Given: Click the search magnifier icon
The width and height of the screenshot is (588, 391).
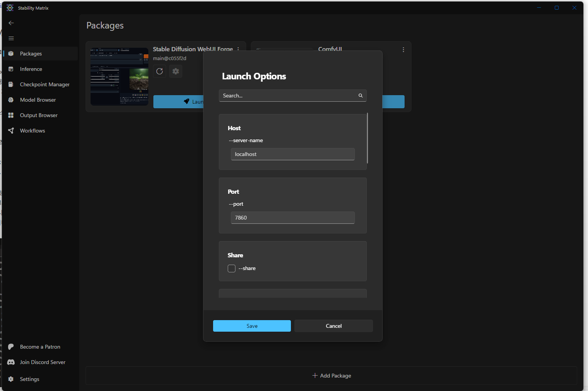Looking at the screenshot, I should coord(361,96).
